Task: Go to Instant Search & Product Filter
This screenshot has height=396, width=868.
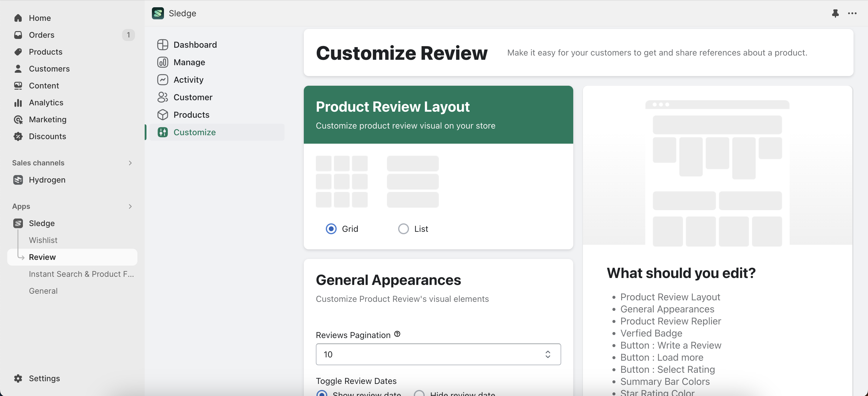Action: coord(81,274)
